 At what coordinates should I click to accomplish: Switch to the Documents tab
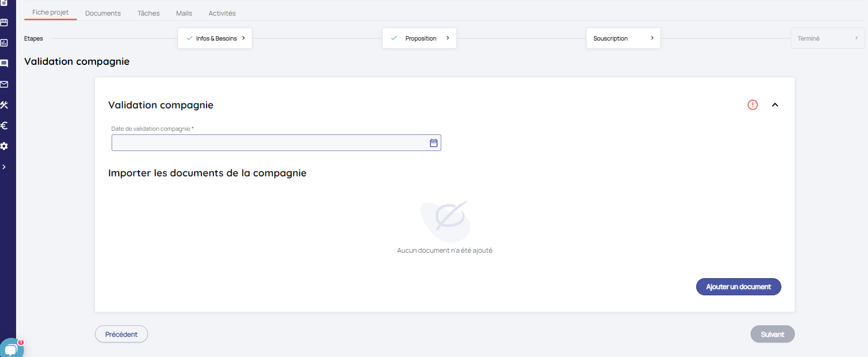coord(103,13)
